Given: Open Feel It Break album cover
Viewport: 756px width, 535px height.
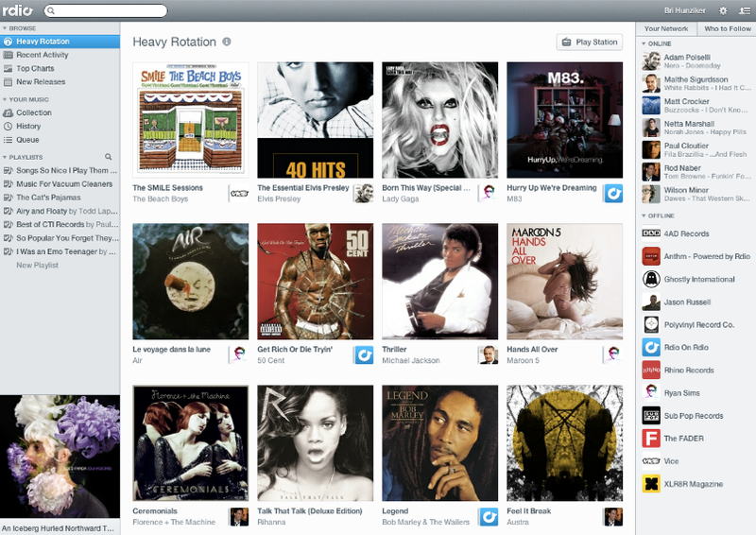Looking at the screenshot, I should 564,443.
